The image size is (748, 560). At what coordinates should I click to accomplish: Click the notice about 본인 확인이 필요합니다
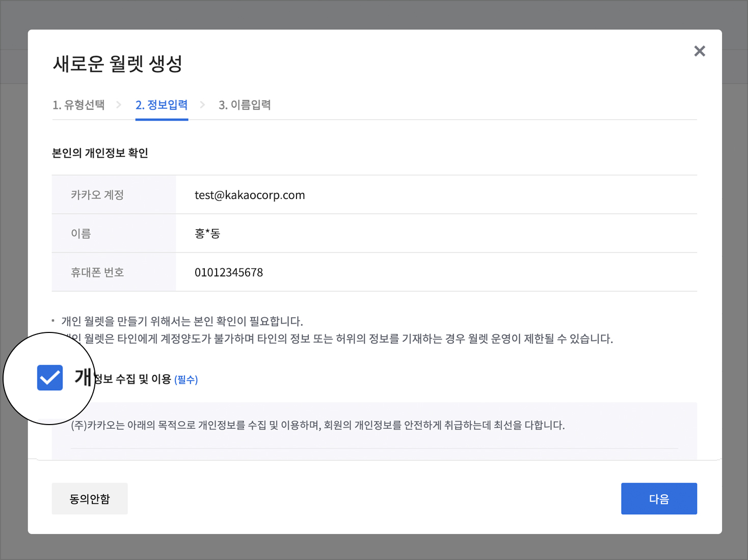pyautogui.click(x=182, y=321)
